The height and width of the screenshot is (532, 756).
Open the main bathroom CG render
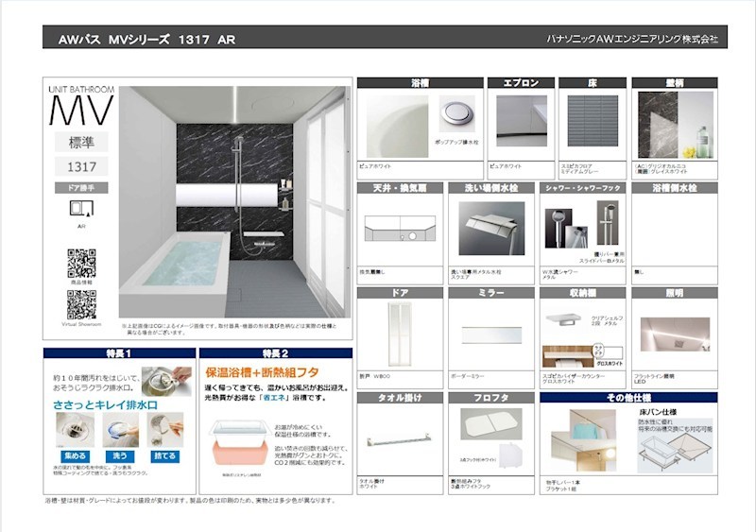[234, 201]
